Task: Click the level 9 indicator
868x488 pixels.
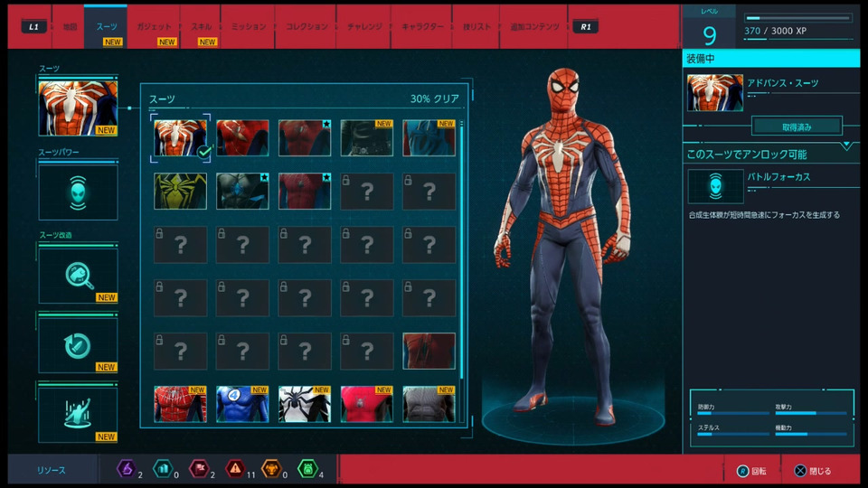Action: (709, 35)
